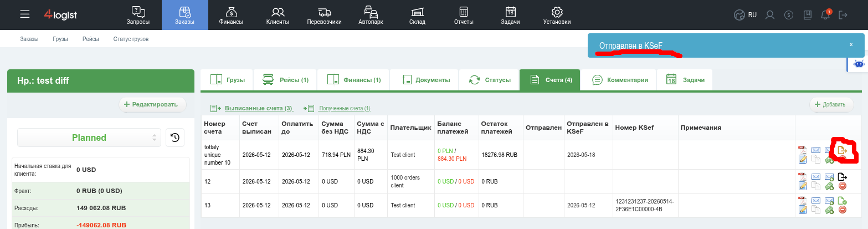The image size is (868, 229).
Task: Email invoice 12 with plain envelope
Action: [x=816, y=177]
